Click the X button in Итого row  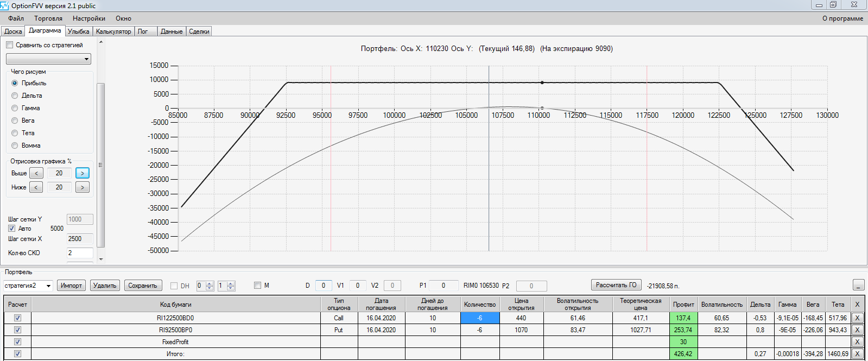point(857,354)
